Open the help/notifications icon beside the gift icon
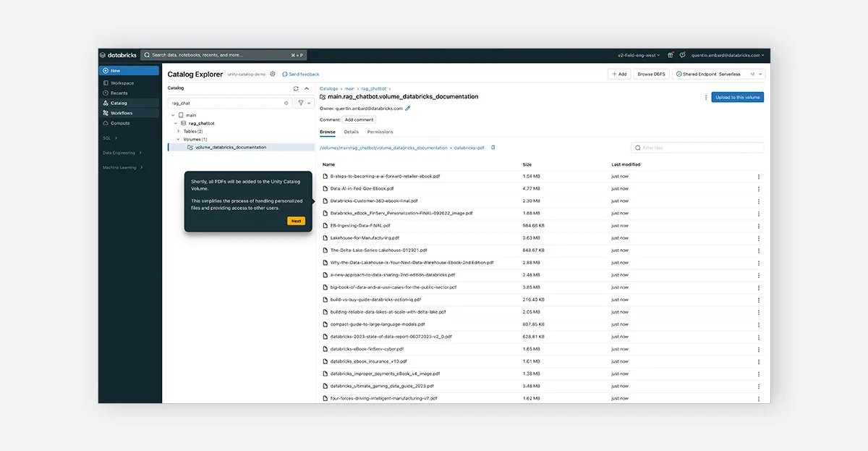Image resolution: width=868 pixels, height=451 pixels. 682,55
